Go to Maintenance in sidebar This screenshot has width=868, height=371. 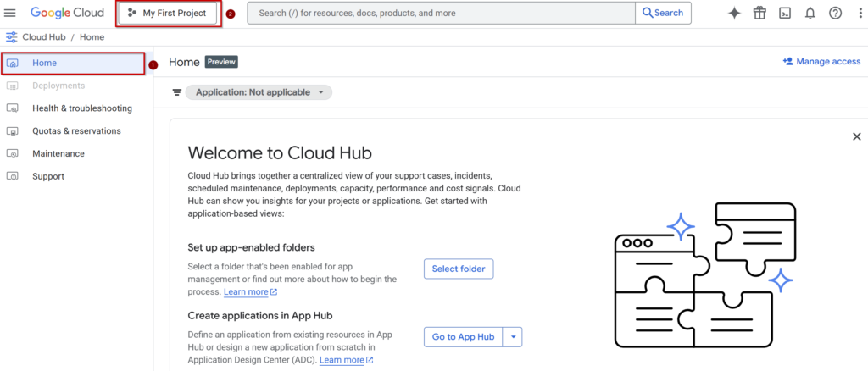coord(76,153)
